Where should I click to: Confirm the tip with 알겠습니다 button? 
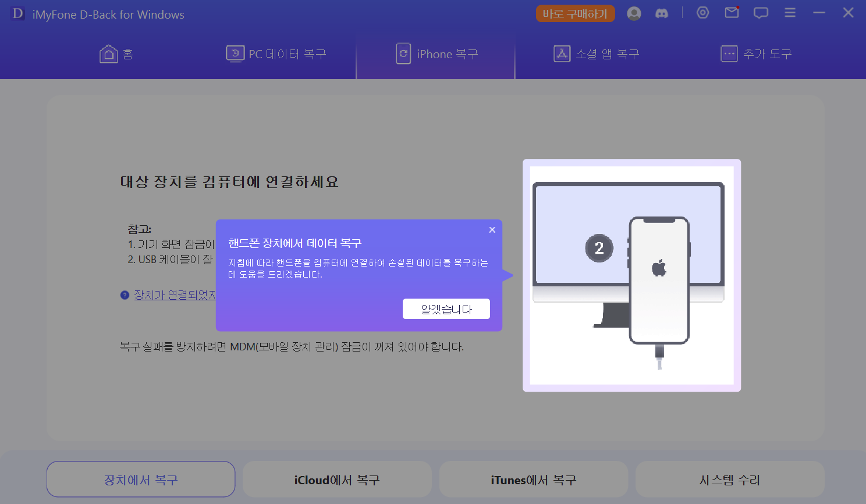(446, 309)
